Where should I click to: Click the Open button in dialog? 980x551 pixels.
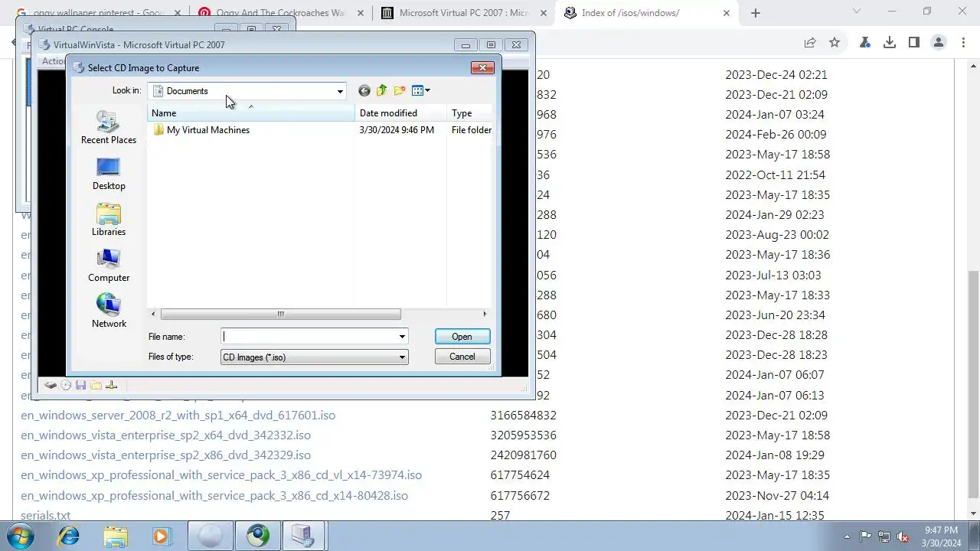tap(462, 337)
